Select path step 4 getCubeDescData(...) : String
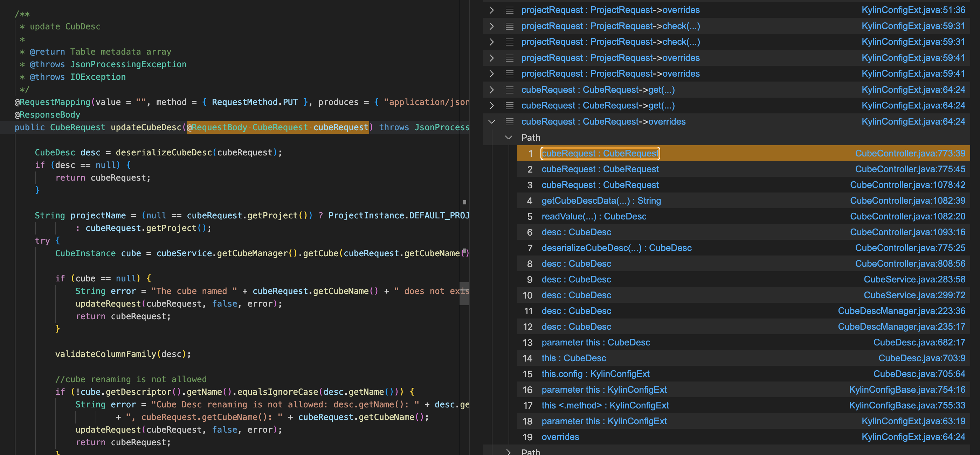This screenshot has width=980, height=455. (601, 201)
